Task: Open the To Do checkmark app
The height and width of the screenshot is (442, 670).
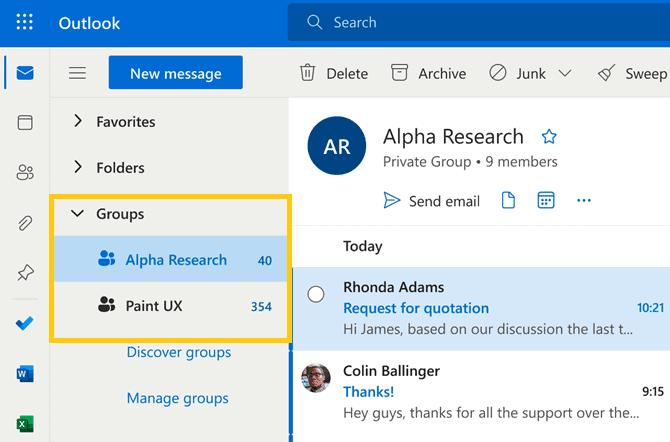Action: (x=24, y=323)
